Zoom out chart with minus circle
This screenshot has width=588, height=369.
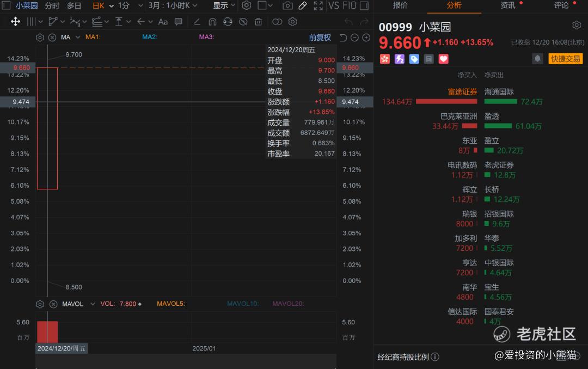click(354, 38)
